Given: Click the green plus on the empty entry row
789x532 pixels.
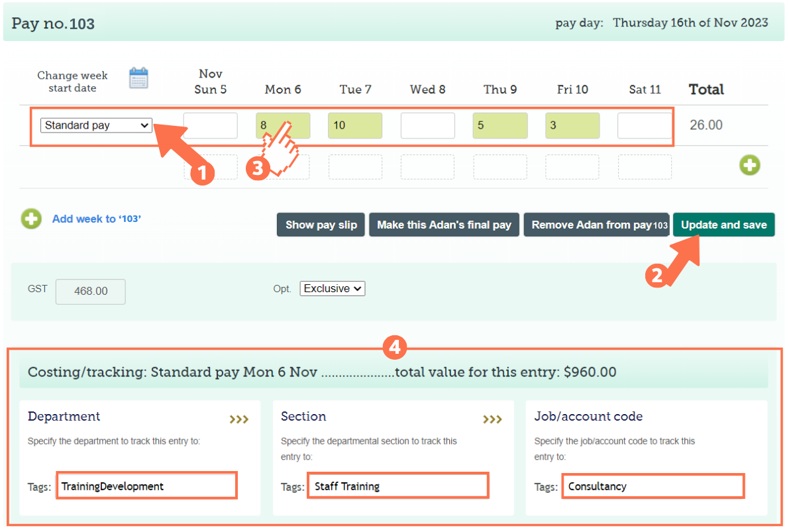Looking at the screenshot, I should tap(749, 166).
